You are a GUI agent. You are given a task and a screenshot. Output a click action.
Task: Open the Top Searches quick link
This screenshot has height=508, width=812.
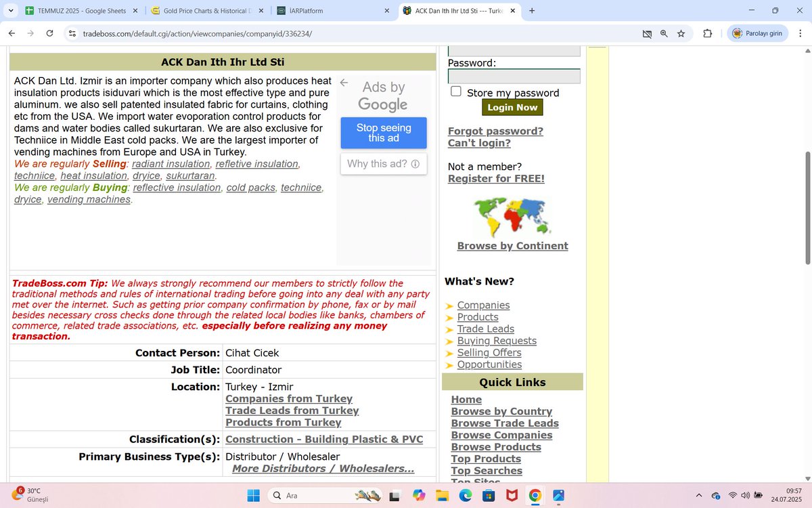pyautogui.click(x=487, y=471)
